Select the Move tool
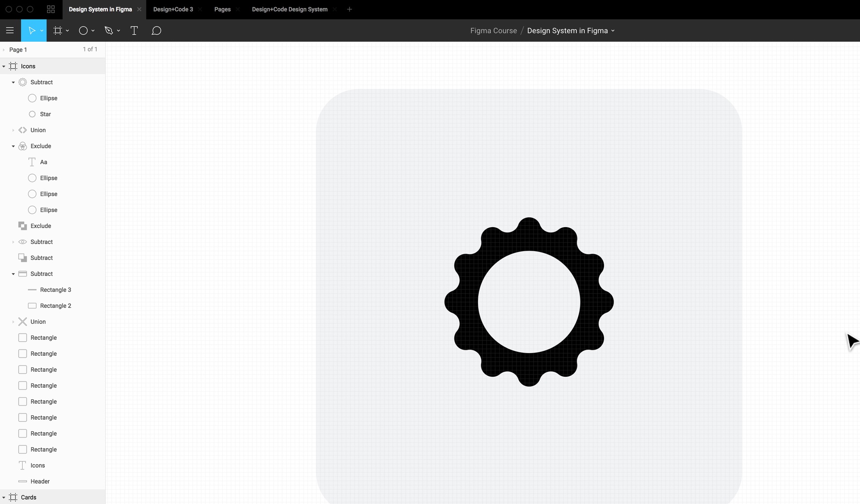Viewport: 860px width, 504px height. (31, 31)
